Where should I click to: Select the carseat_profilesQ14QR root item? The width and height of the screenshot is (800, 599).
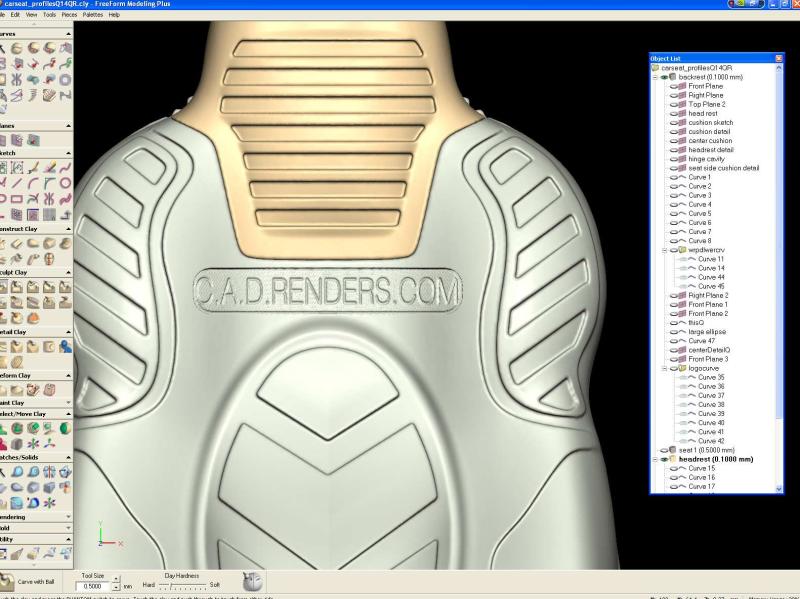coord(696,68)
